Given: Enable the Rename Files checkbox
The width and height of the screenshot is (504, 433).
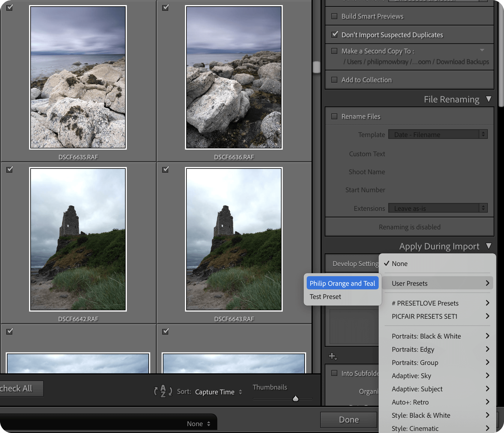Looking at the screenshot, I should [x=334, y=116].
